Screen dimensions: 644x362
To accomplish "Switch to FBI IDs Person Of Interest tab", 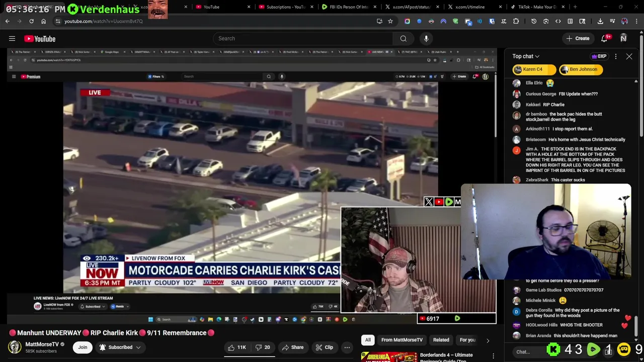I will point(349,7).
